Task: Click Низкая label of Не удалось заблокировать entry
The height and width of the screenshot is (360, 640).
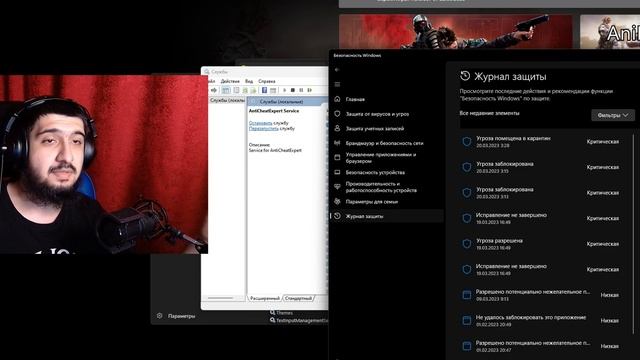Action: click(x=609, y=321)
